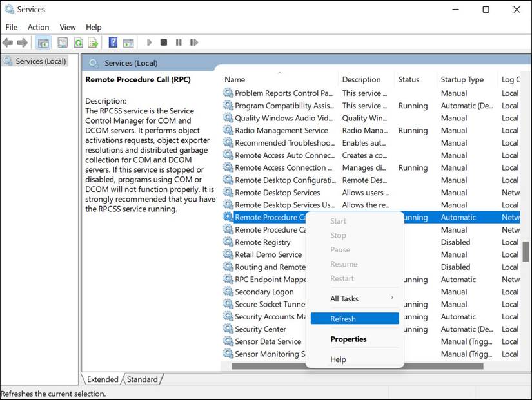Screen dimensions: 532x400
Task: Choose Refresh from the context menu
Action: coord(344,318)
